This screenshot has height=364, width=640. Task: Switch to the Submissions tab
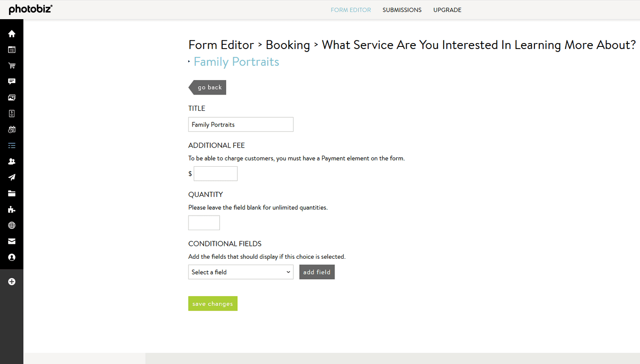click(x=401, y=10)
